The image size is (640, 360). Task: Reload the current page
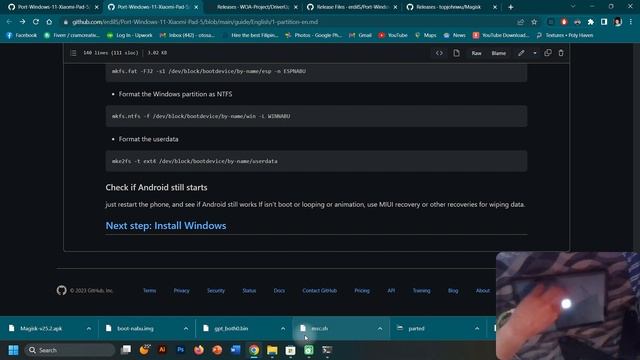click(36, 22)
